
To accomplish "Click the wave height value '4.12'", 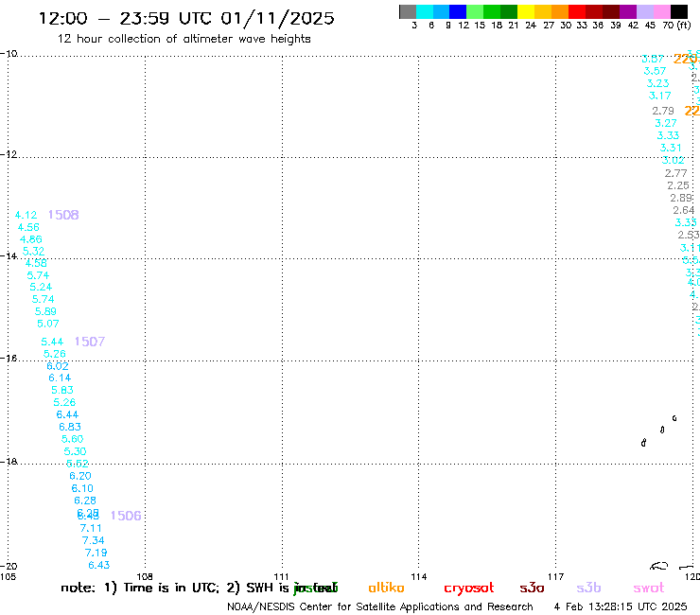I will point(26,216).
